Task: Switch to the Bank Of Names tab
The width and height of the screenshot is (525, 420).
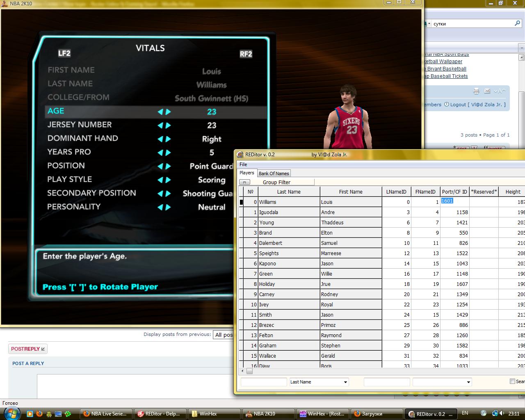Action: point(274,173)
